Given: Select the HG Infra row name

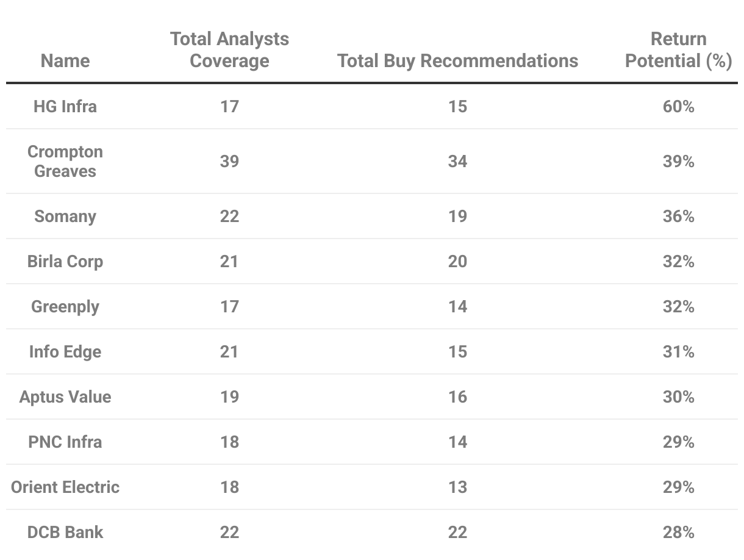Looking at the screenshot, I should [x=65, y=107].
